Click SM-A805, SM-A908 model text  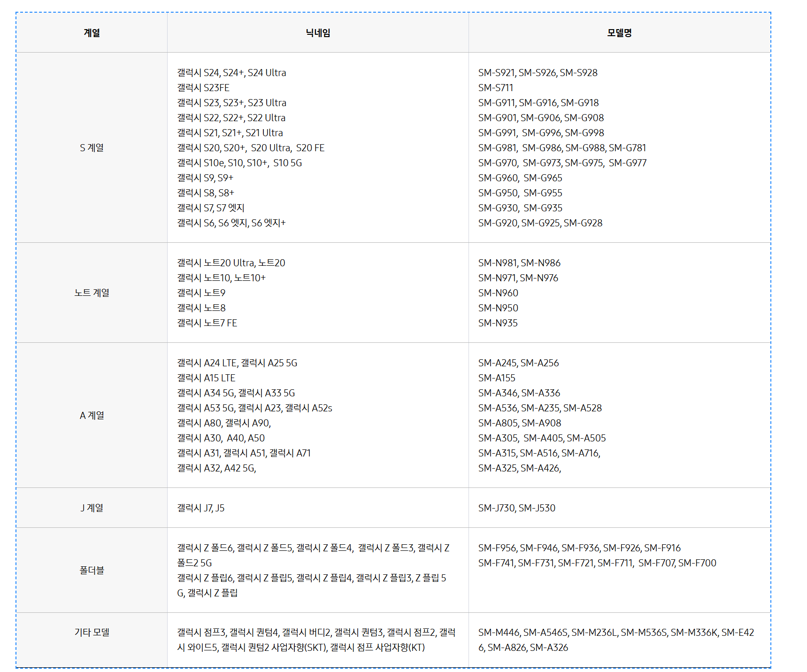[520, 423]
